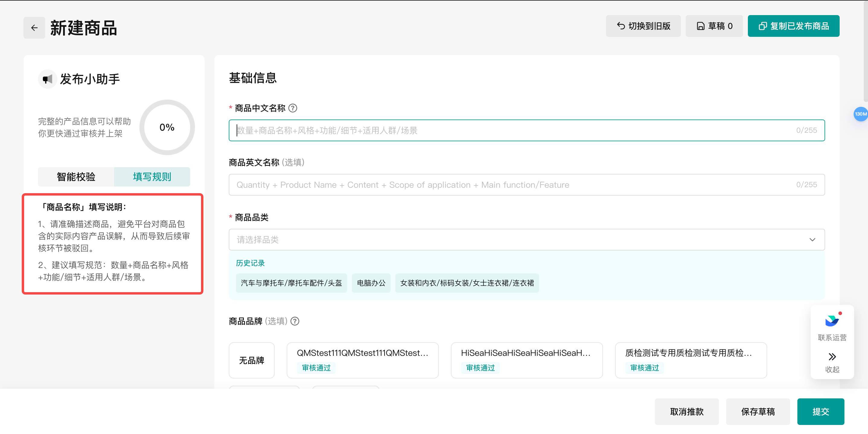The height and width of the screenshot is (434, 868).
Task: Open help icon next to 商品中文名称
Action: point(293,108)
